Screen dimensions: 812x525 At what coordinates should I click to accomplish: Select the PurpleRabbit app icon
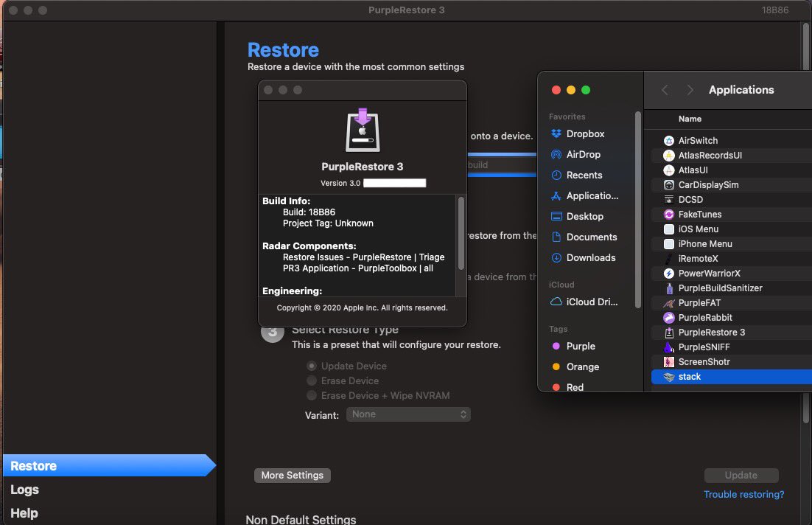pos(668,318)
